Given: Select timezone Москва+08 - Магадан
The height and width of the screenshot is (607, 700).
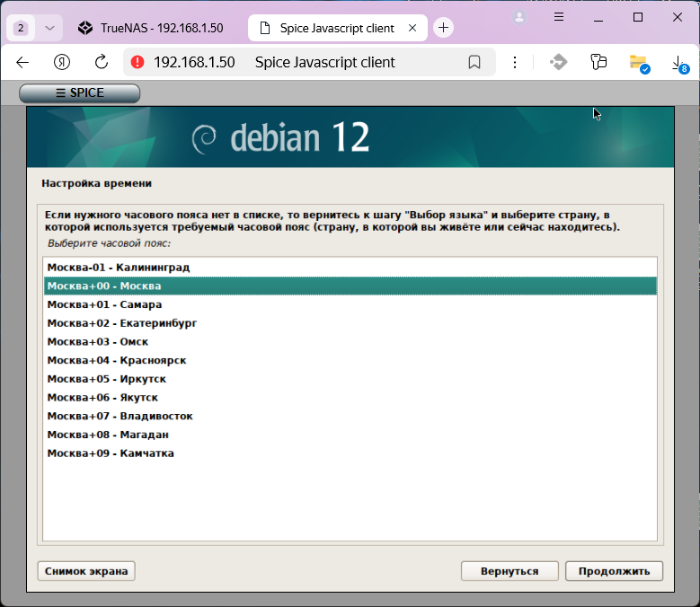Looking at the screenshot, I should (350, 435).
